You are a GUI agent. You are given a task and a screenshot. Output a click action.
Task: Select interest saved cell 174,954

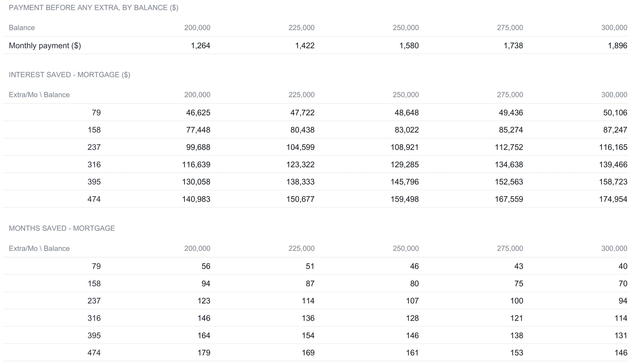pos(613,199)
